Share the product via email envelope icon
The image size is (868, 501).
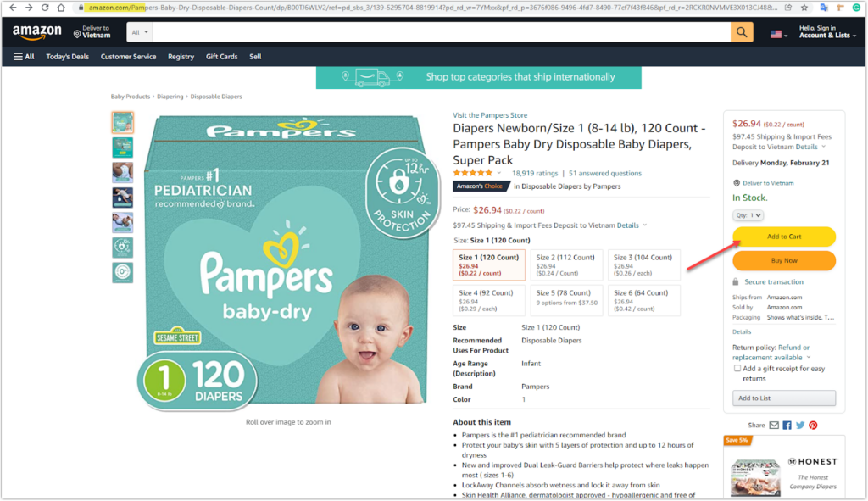(774, 426)
